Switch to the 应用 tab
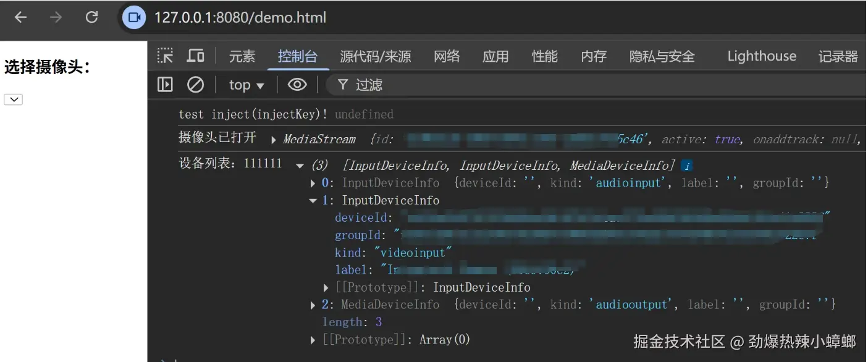868x362 pixels. 495,56
